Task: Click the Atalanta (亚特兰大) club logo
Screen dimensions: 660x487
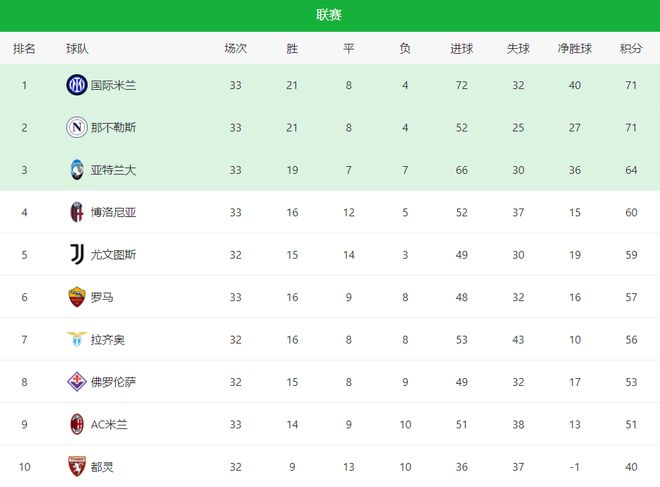Action: click(x=76, y=170)
